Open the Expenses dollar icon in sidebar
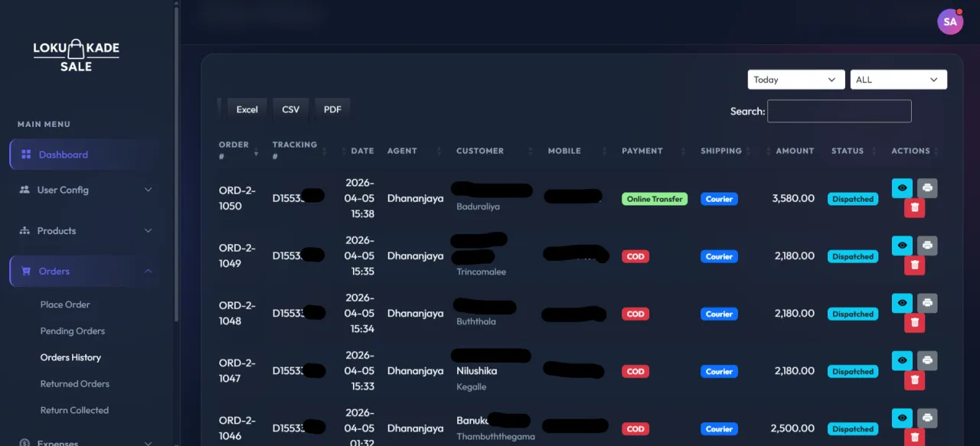980x446 pixels. coord(26,442)
